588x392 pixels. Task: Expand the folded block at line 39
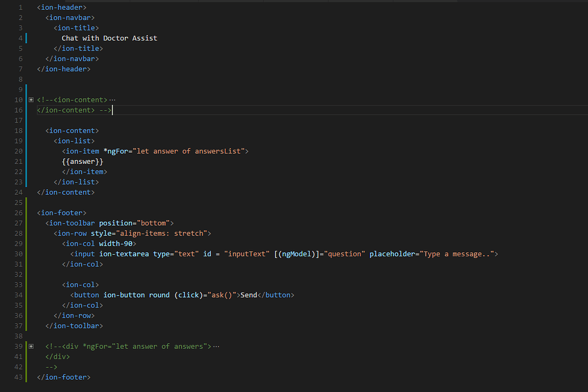31,347
